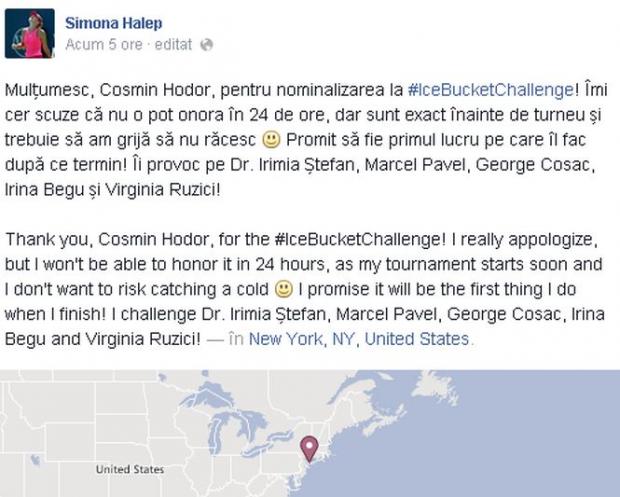Click the globe privacy icon

(207, 45)
